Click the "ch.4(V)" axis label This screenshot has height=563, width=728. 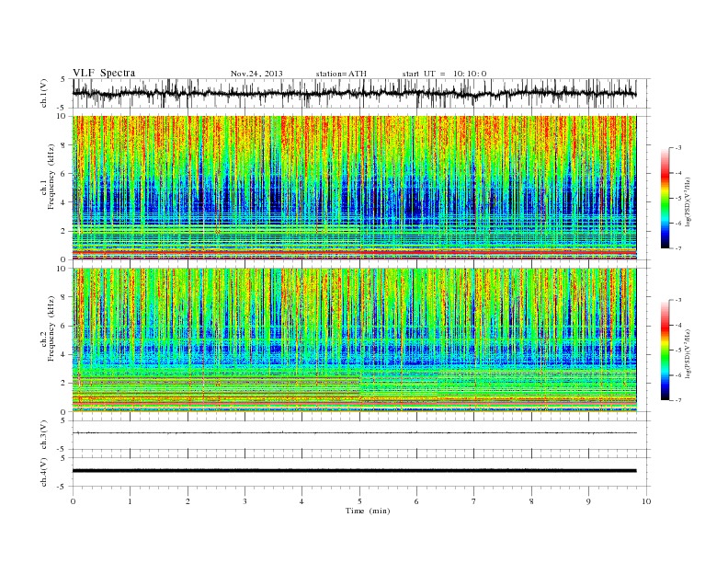(x=44, y=472)
